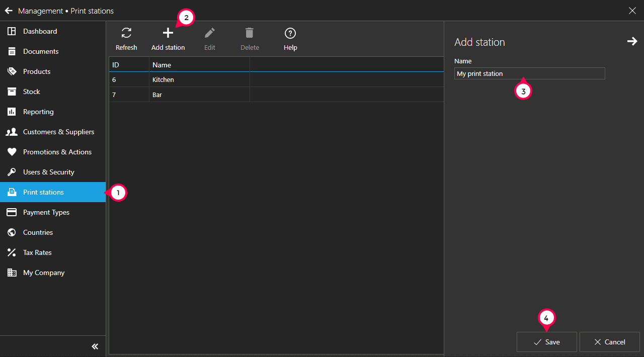Click the My Company building icon

[12, 273]
